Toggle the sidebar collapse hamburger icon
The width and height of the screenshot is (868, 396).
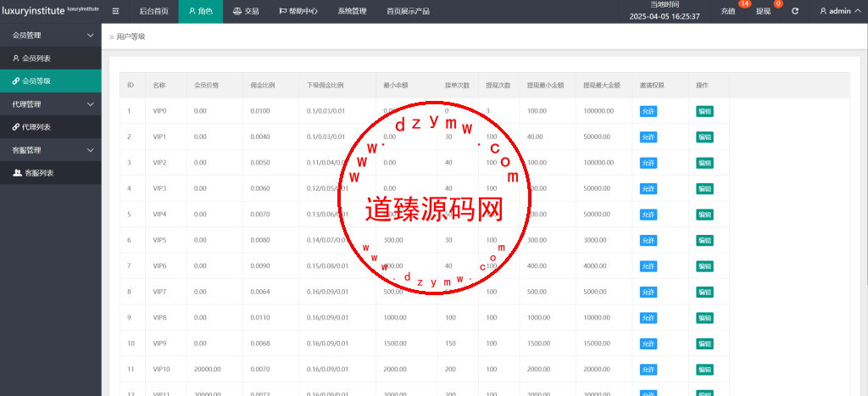coord(115,11)
